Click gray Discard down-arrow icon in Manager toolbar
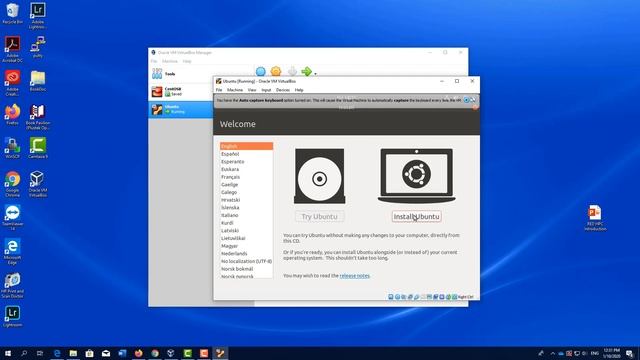 (292, 71)
